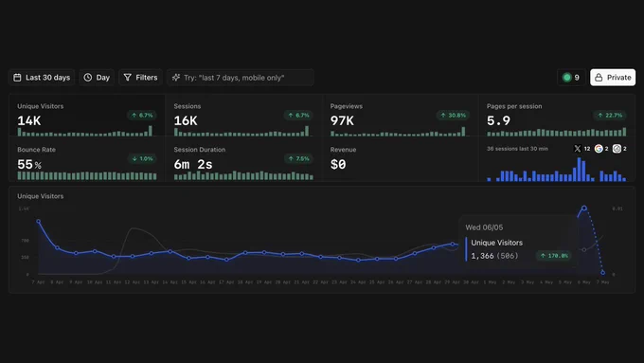Click the 'Wed 06/05' tooltip date

click(484, 227)
